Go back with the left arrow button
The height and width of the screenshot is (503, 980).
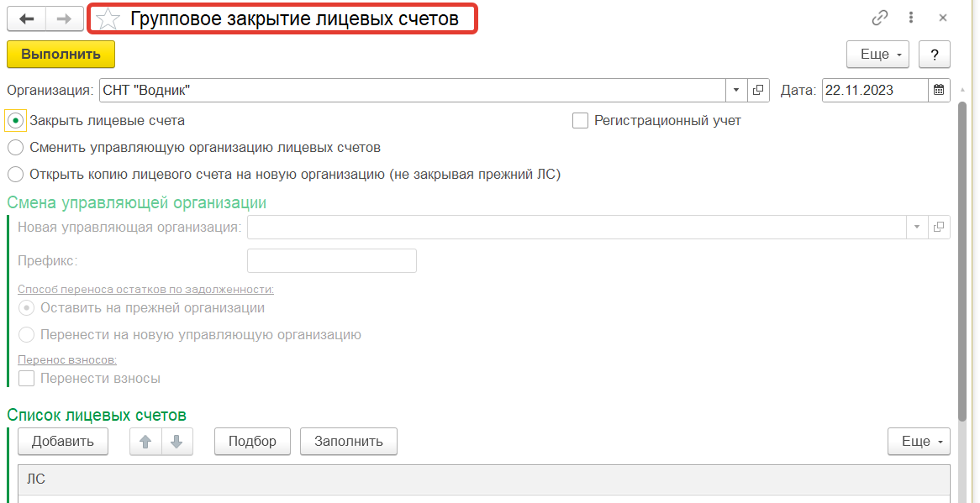(26, 18)
